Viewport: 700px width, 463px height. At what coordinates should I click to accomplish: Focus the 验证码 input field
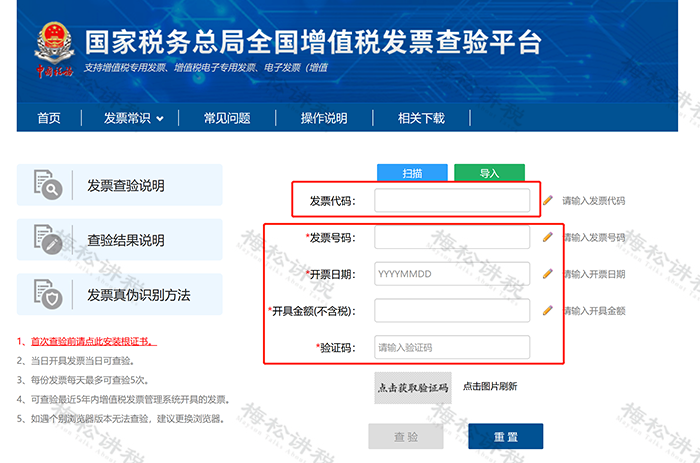click(x=452, y=347)
